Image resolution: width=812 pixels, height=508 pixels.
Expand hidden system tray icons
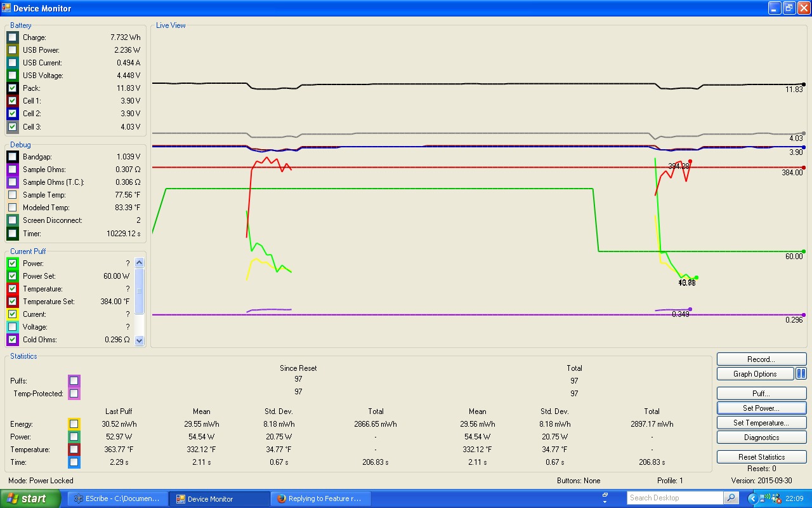[752, 498]
